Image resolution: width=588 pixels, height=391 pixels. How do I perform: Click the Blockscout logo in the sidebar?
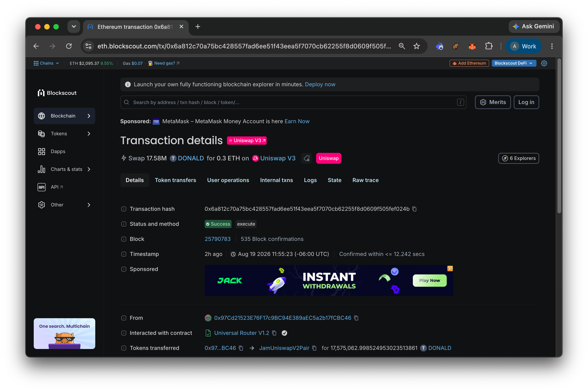tap(57, 93)
